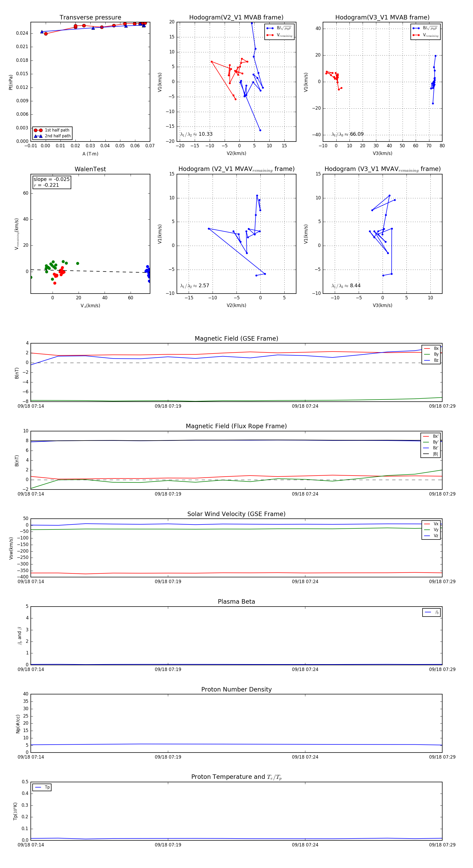Image resolution: width=473 pixels, height=868 pixels.
Task: Click B/√μ0ρ legend entry in V2_V1 MVAB hodogram
Action: [x=279, y=28]
